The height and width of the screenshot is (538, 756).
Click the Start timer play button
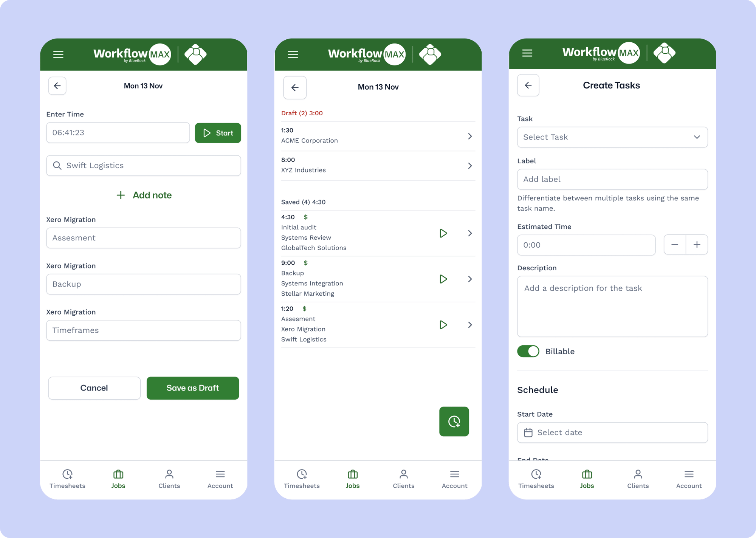point(217,132)
